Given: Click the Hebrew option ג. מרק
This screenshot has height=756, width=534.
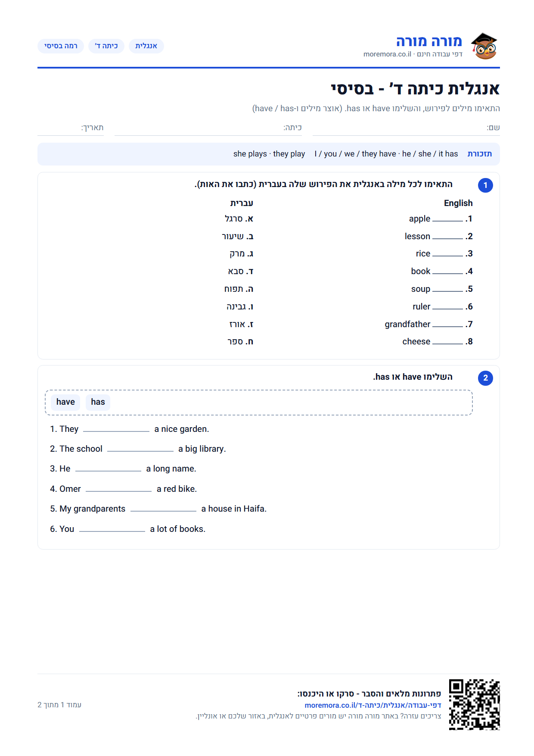Looking at the screenshot, I should [x=242, y=254].
